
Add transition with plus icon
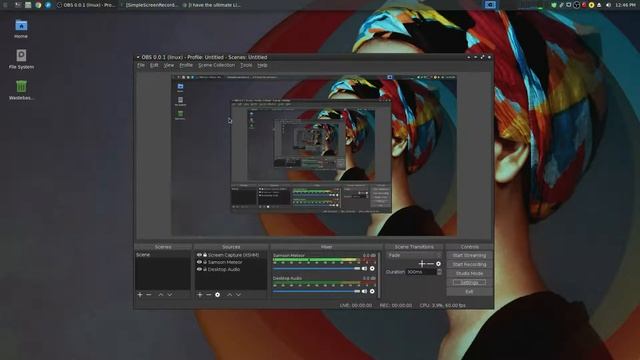tap(422, 264)
